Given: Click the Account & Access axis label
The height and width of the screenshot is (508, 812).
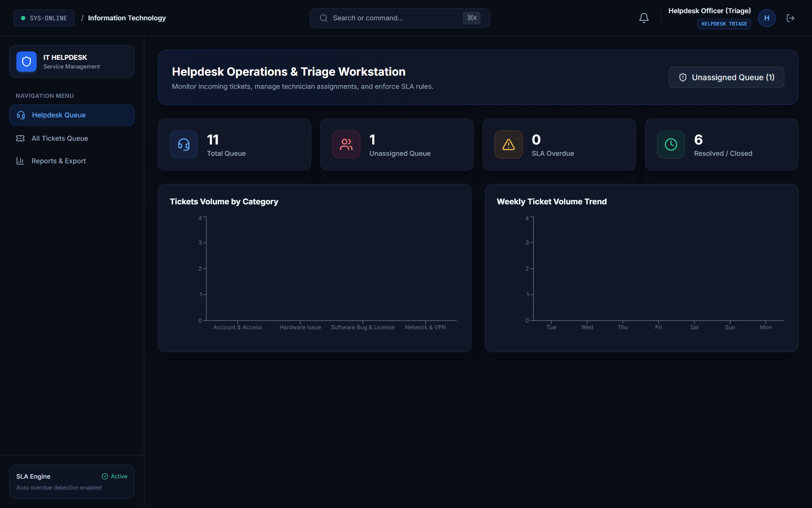Looking at the screenshot, I should [238, 327].
